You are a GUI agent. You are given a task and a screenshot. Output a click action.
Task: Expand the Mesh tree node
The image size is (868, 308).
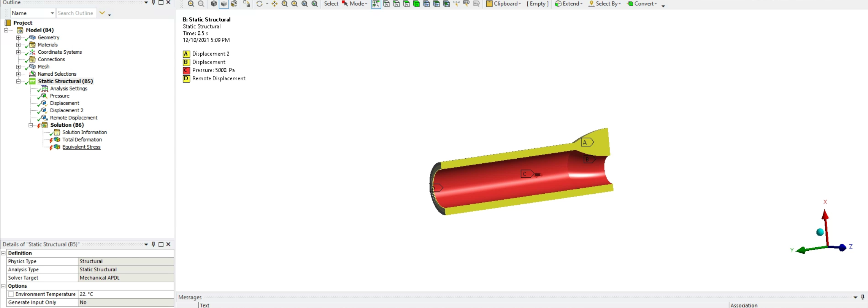(18, 67)
